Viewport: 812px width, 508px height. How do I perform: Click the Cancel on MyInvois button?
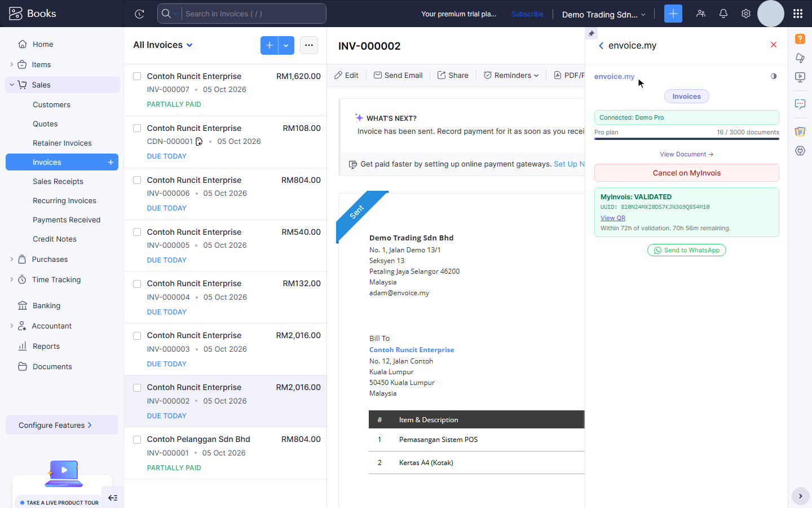click(x=687, y=173)
